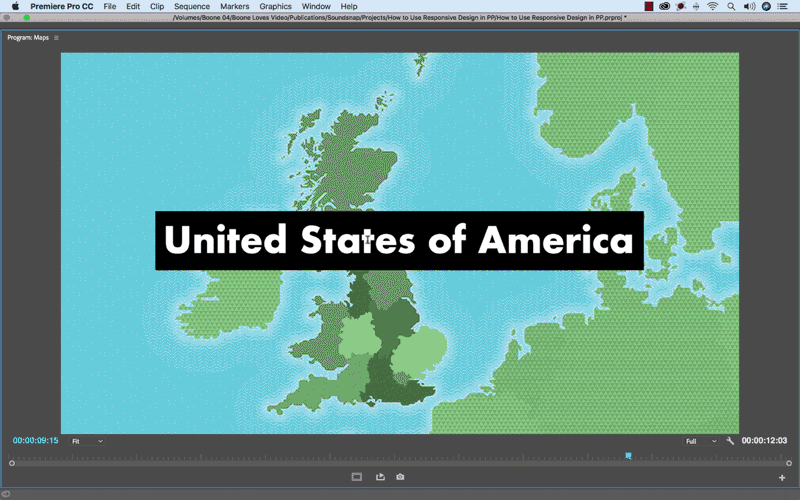Screen dimensions: 800x500
Task: Click the project file path in the title bar
Action: (399, 17)
